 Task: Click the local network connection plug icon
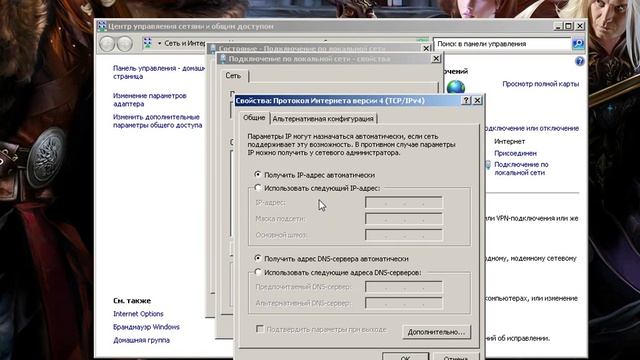(x=488, y=165)
